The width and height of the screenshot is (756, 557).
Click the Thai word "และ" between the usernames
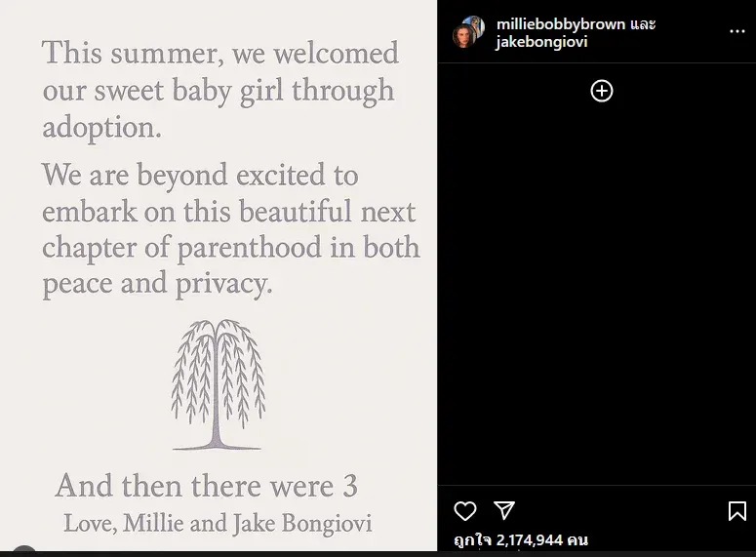[x=643, y=23]
